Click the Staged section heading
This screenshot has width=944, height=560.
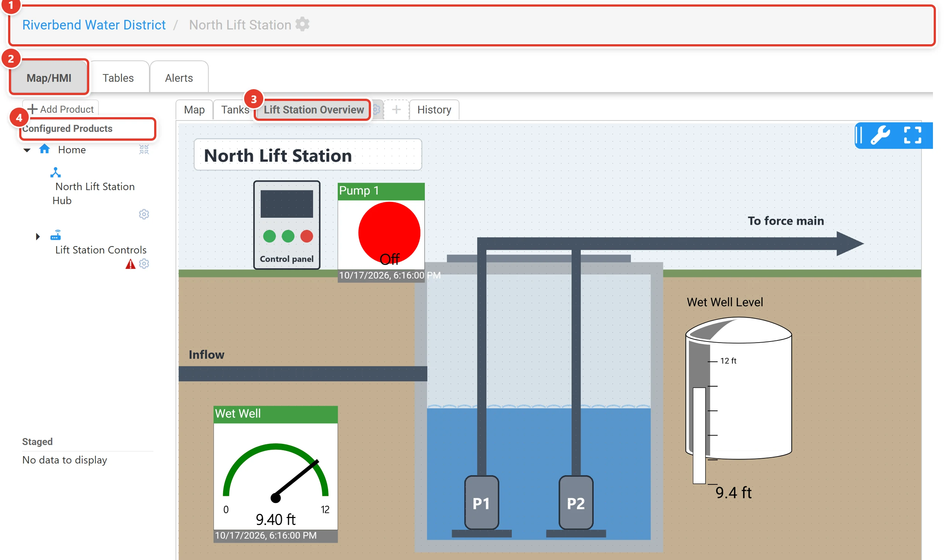click(x=37, y=441)
